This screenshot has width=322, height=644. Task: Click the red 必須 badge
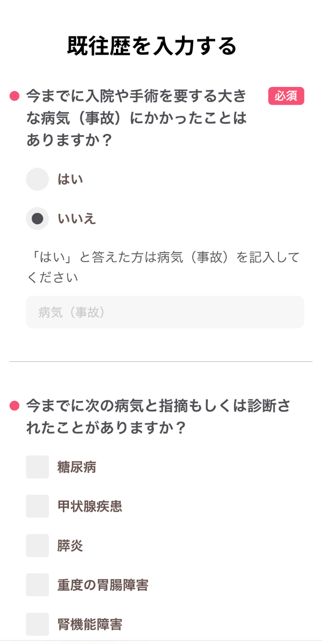click(x=286, y=96)
